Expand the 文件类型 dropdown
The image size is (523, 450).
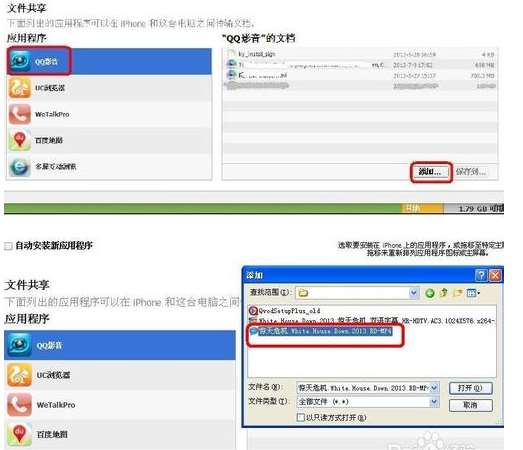tap(434, 402)
